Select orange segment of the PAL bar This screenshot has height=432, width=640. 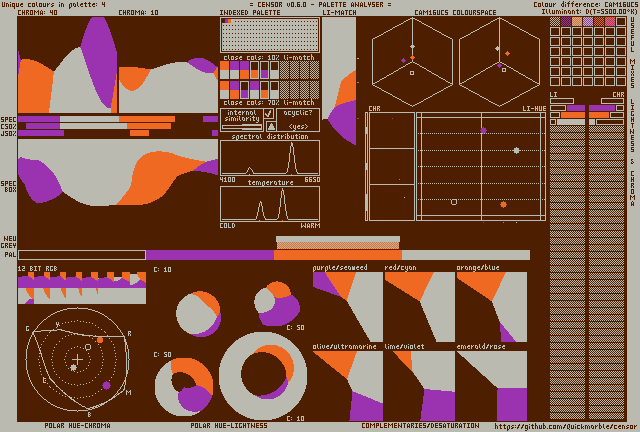click(x=338, y=255)
